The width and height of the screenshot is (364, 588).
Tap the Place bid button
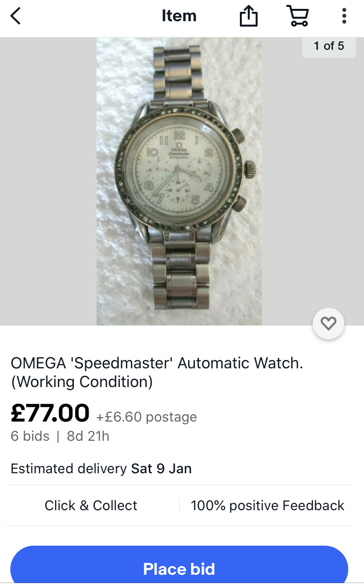[x=179, y=567]
